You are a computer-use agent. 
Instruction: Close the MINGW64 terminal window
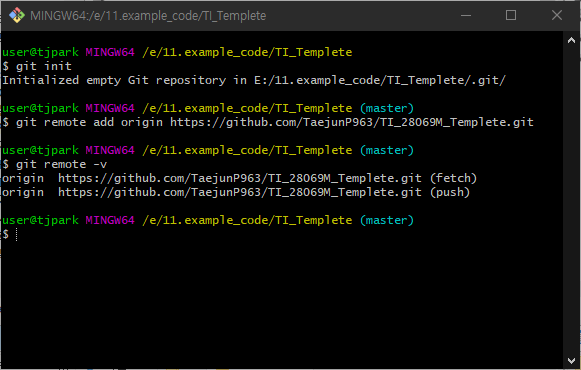[x=557, y=16]
